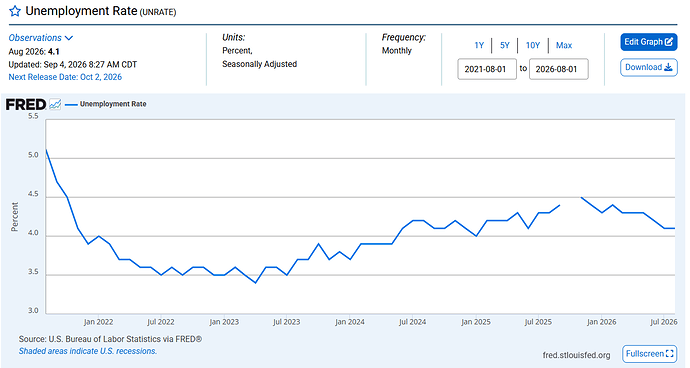Click the 4.5 y-axis value
690x368 pixels.
[x=33, y=194]
